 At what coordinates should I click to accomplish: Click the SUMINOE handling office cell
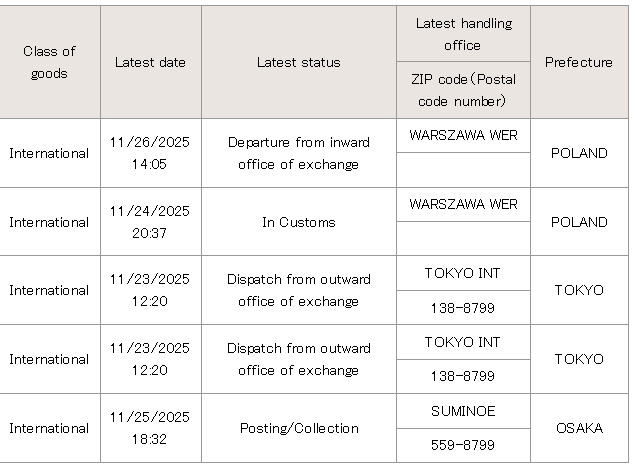[x=463, y=411]
